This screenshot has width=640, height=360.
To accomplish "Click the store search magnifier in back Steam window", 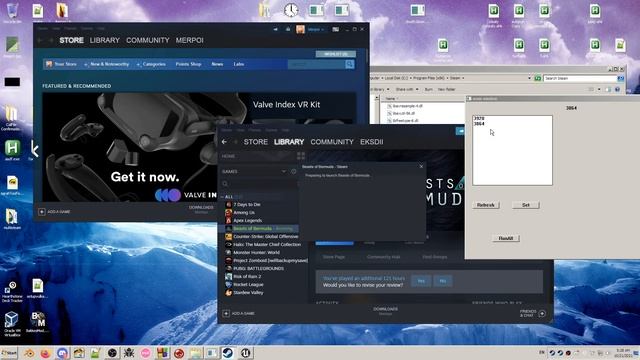I will click(349, 64).
